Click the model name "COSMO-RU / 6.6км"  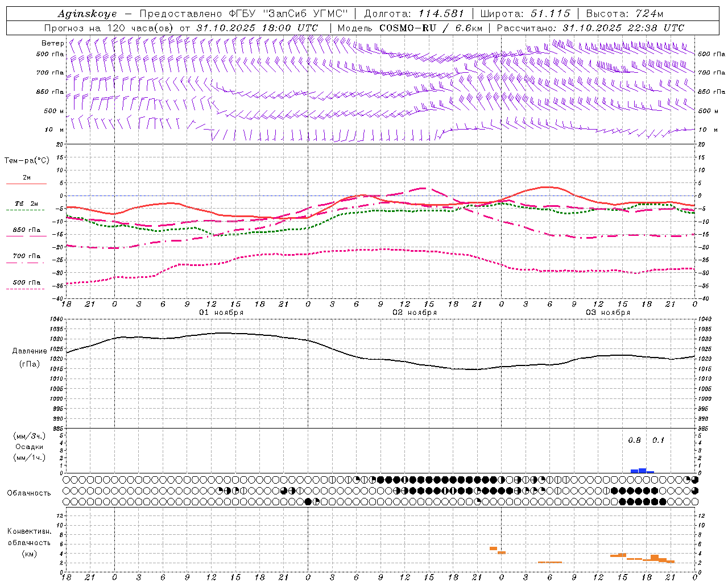(x=429, y=28)
